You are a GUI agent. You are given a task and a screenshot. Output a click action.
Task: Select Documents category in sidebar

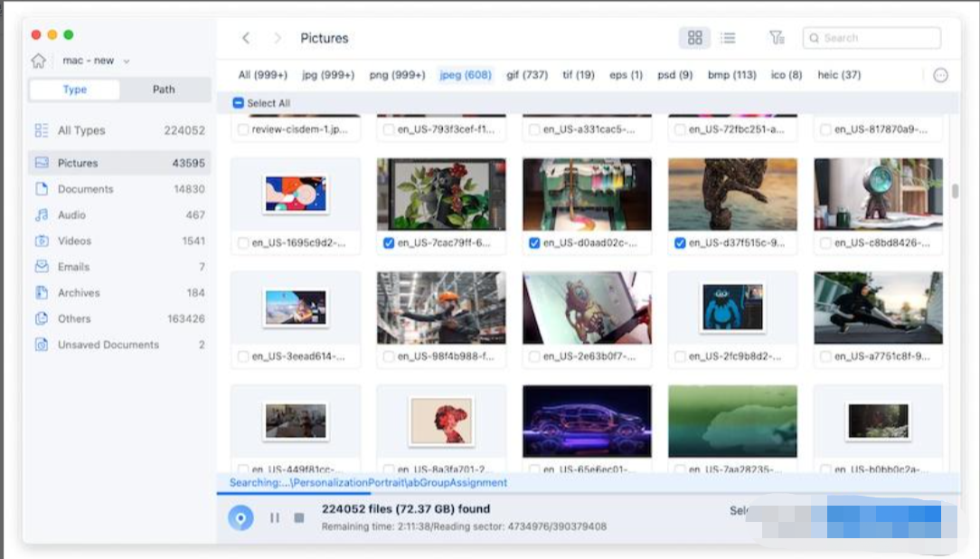85,189
